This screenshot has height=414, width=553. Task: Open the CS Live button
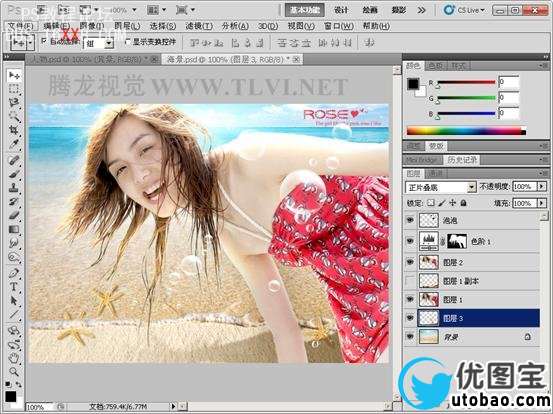pos(465,10)
